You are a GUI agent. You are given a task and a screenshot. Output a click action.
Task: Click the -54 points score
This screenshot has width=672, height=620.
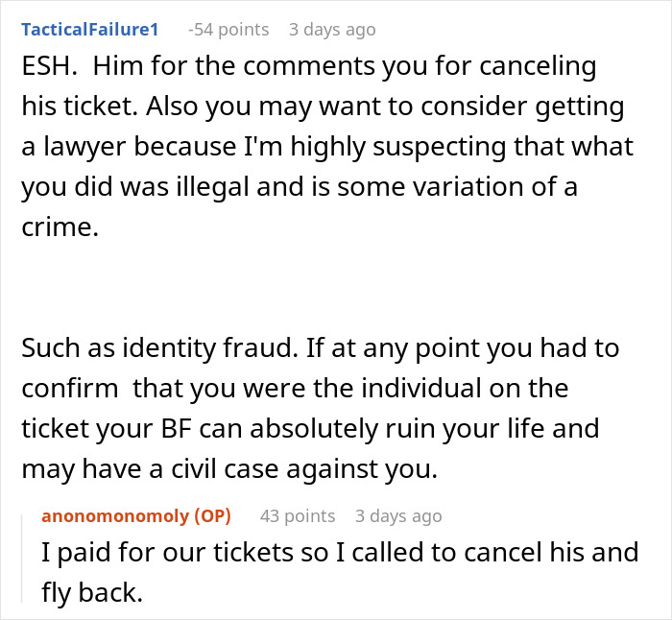coord(228,30)
